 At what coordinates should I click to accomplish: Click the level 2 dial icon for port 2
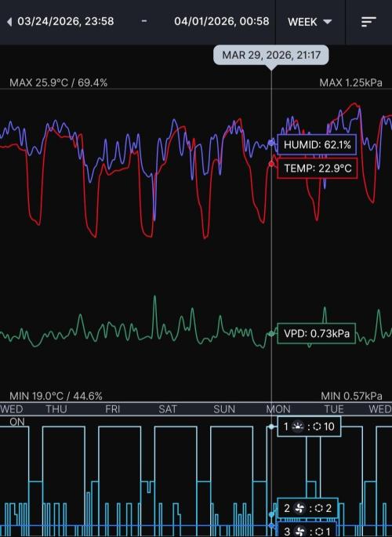click(x=319, y=508)
